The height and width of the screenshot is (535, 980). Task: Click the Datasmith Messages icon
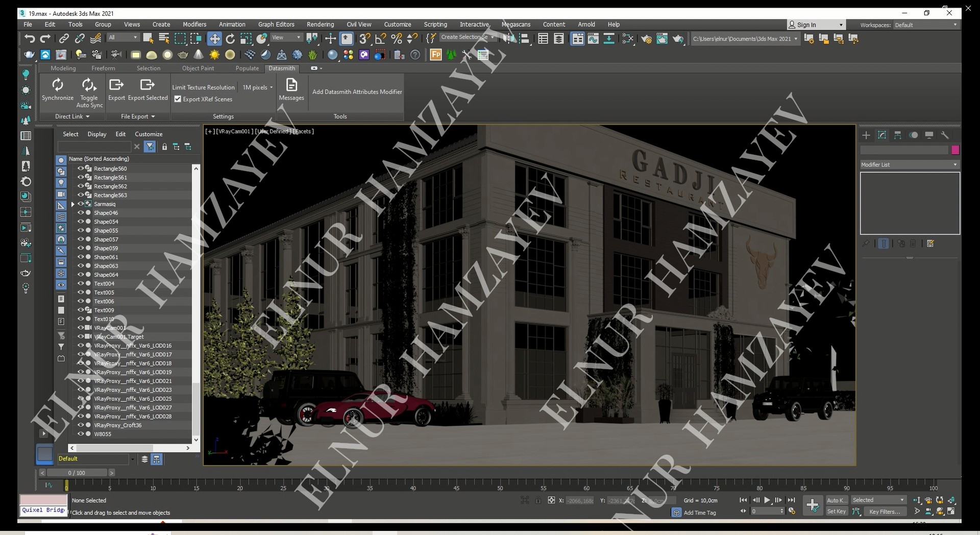pos(291,89)
